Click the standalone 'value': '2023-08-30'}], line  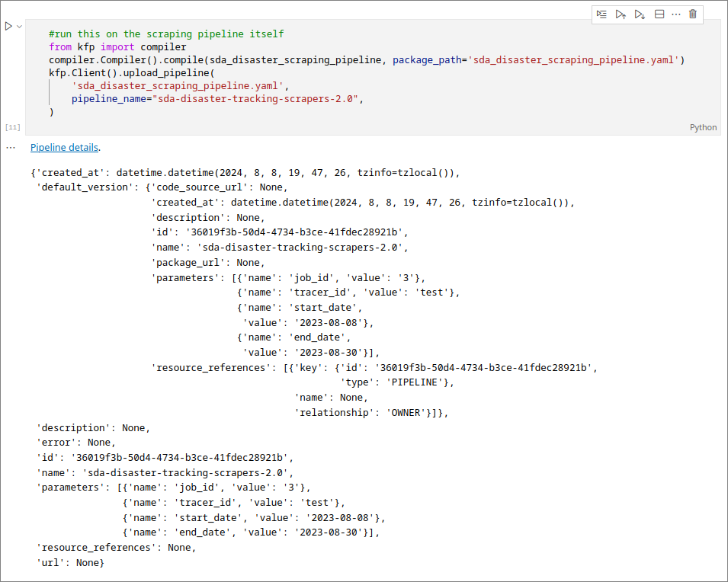tap(311, 352)
